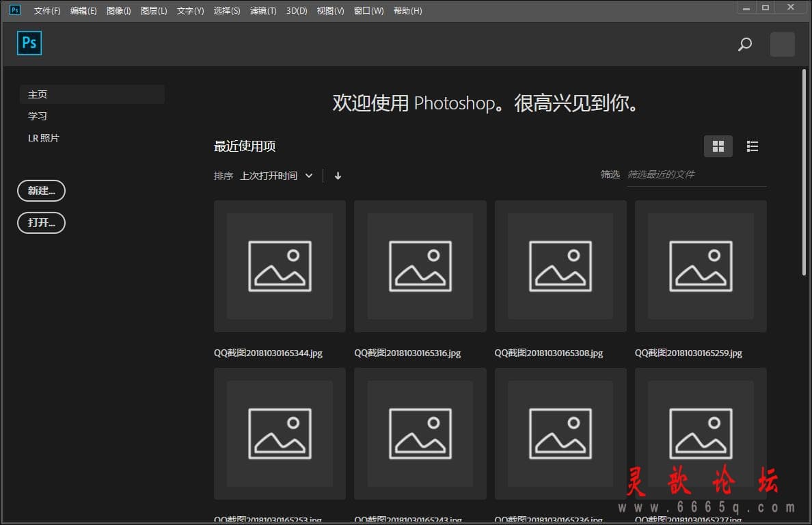Minimize the Photoshop window

point(746,8)
